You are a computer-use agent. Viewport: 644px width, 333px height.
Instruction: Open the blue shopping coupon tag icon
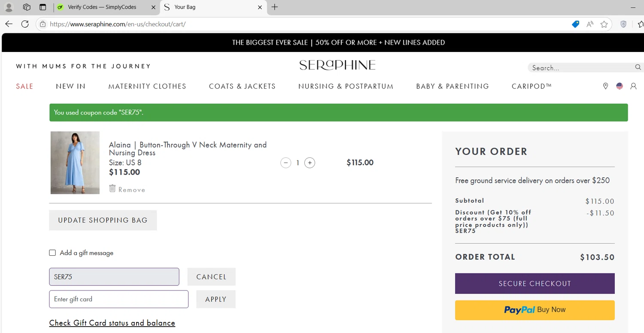[575, 24]
